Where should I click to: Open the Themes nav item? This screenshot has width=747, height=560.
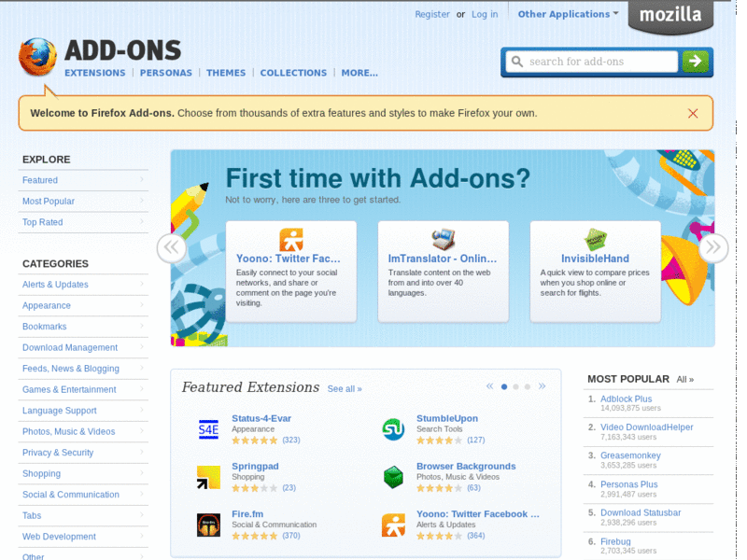click(x=226, y=73)
